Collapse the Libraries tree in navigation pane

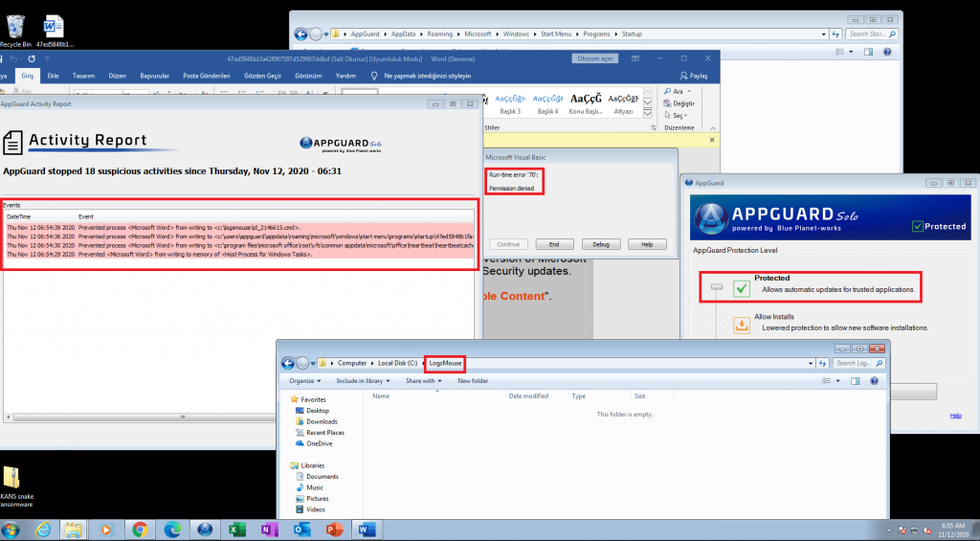coord(293,465)
